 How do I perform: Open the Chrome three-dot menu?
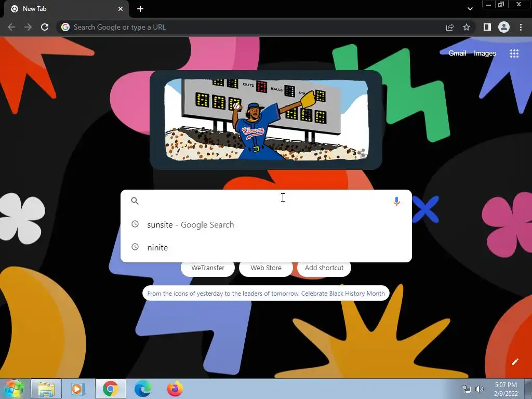521,27
